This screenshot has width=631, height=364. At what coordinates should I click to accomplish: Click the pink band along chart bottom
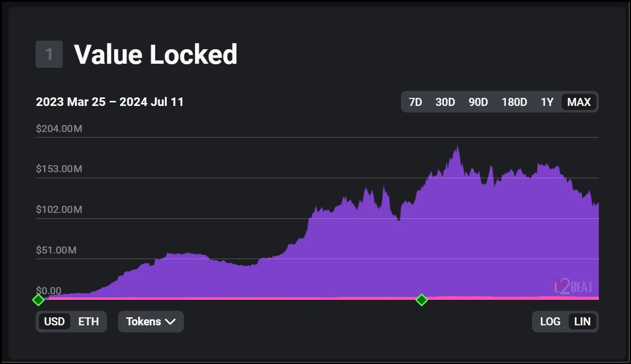point(251,298)
